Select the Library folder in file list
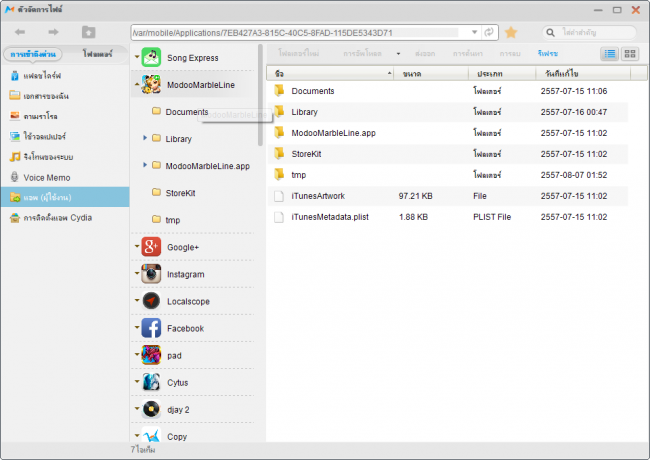The image size is (650, 460). tap(448, 112)
